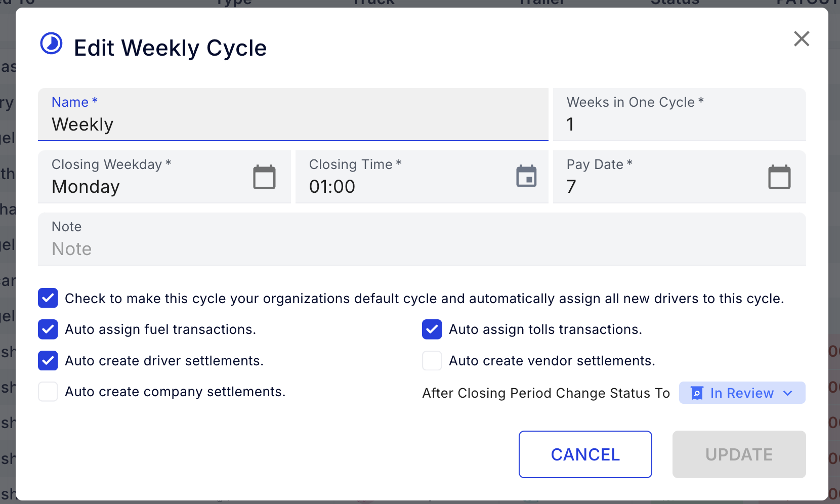840x504 pixels.
Task: Click the Closing Time calendar icon
Action: pyautogui.click(x=526, y=177)
